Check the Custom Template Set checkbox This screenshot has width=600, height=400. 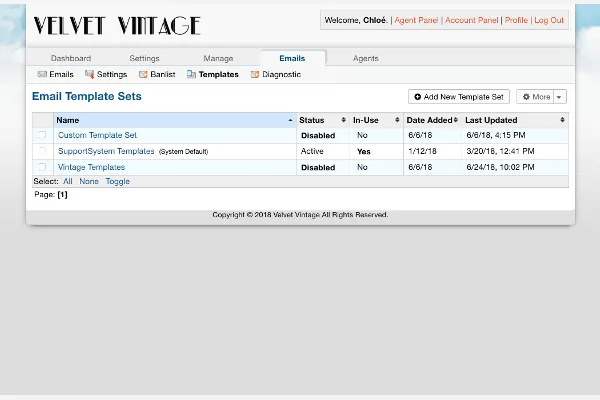pos(42,135)
